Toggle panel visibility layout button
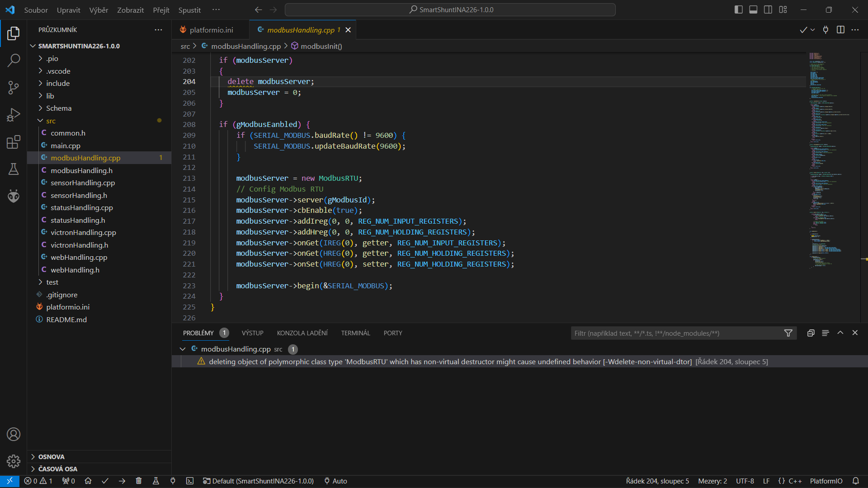The image size is (868, 488). 753,9
